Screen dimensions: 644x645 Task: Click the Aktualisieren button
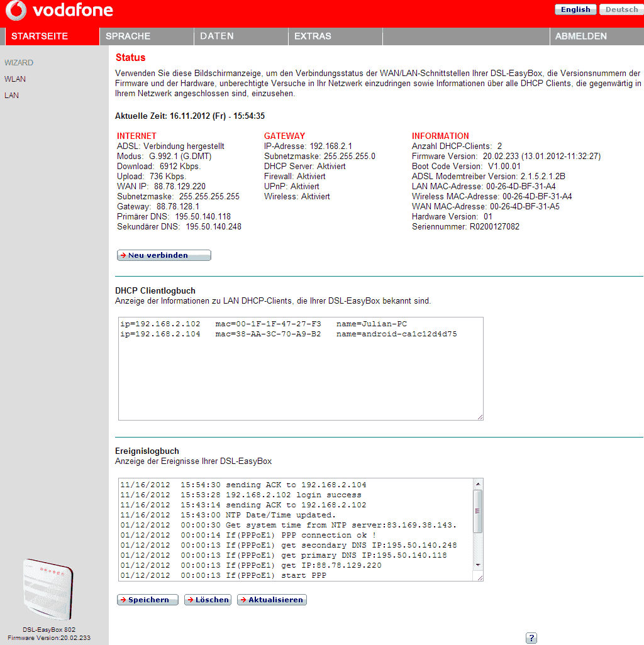coord(272,600)
